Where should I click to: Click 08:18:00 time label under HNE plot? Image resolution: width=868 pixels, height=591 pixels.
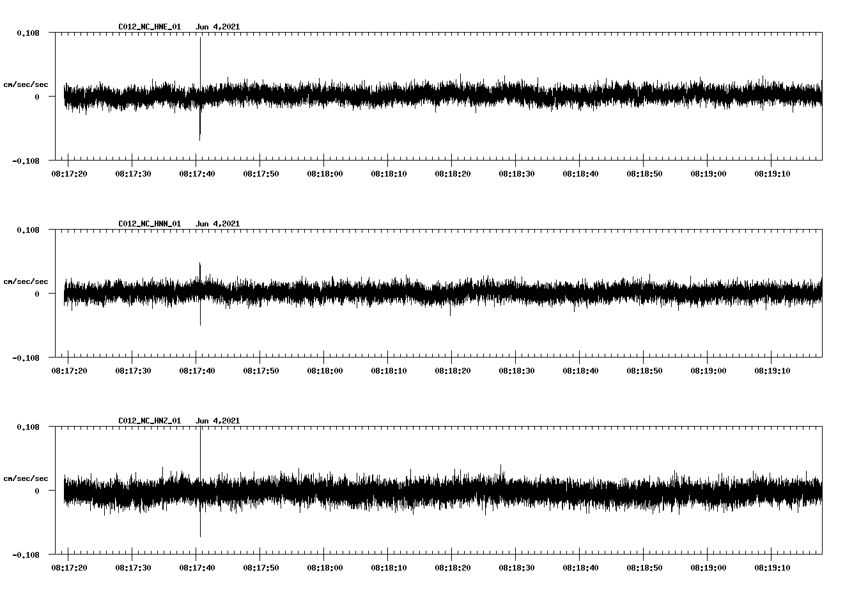(x=325, y=174)
